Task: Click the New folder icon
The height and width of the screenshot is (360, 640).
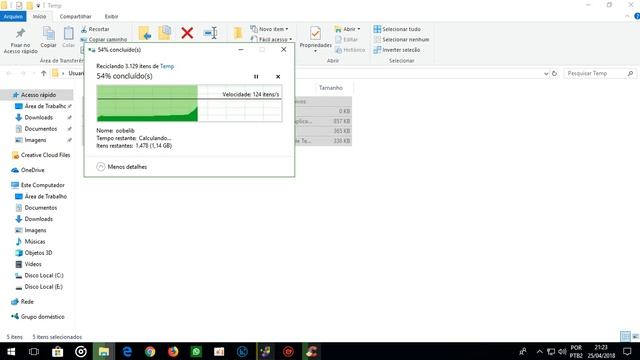Action: [x=238, y=33]
